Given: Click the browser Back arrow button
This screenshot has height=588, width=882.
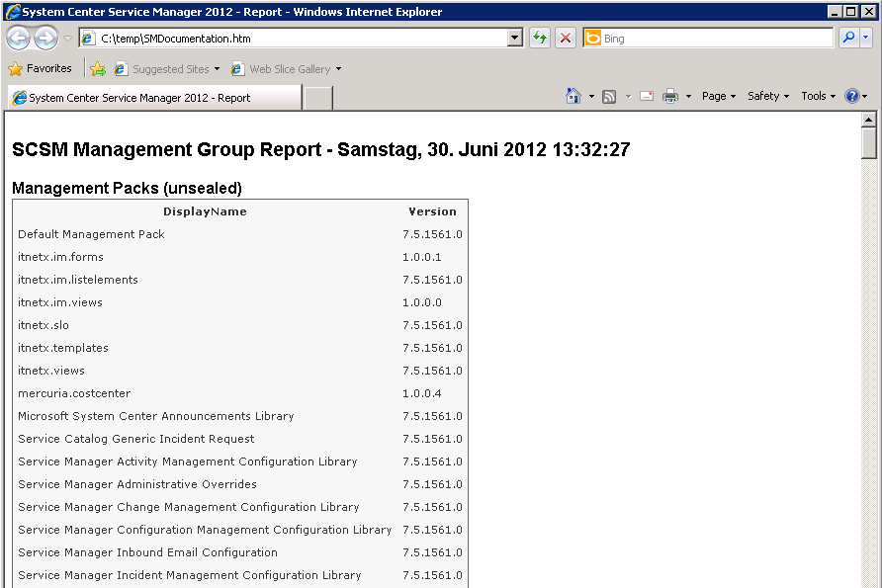Looking at the screenshot, I should click(18, 39).
